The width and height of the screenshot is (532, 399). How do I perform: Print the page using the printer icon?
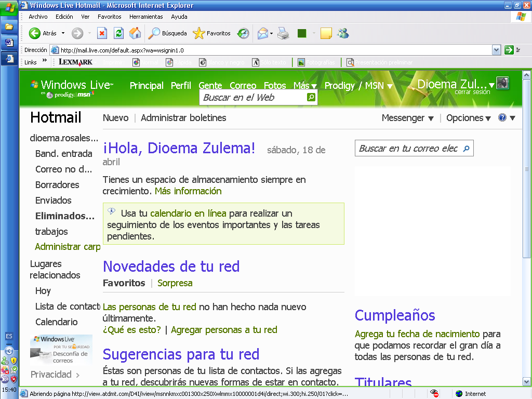pyautogui.click(x=283, y=33)
